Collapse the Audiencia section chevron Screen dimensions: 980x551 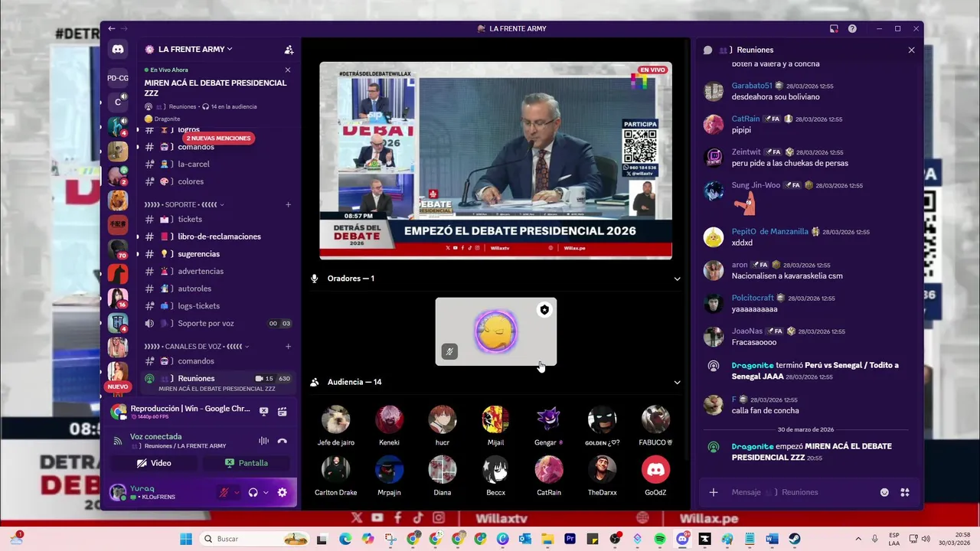[x=677, y=382]
